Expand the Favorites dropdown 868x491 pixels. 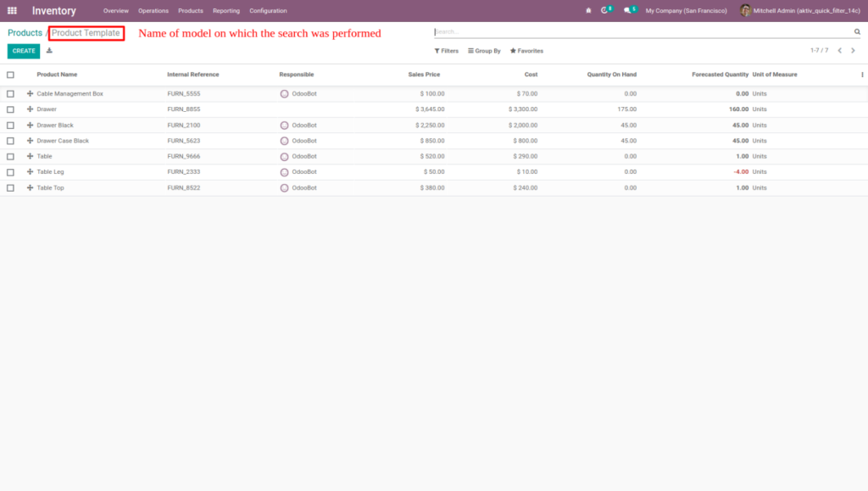[526, 51]
